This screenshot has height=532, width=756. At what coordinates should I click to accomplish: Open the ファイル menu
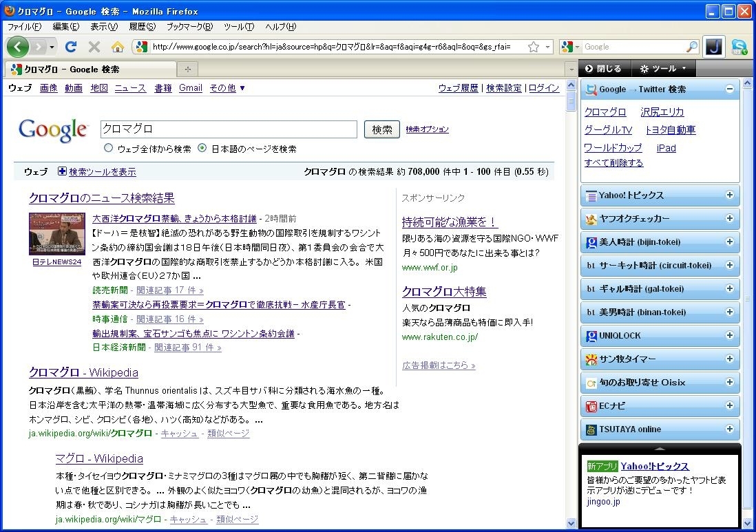25,27
